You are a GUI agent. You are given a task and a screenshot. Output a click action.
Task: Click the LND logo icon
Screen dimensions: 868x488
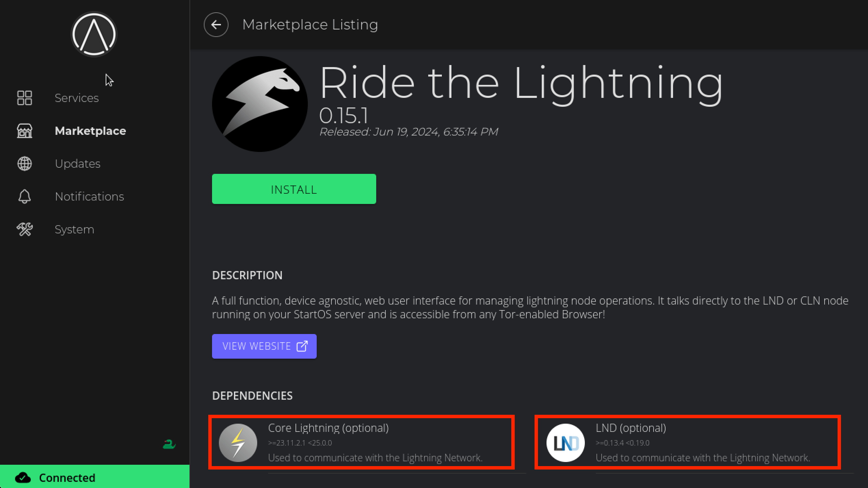pos(565,442)
